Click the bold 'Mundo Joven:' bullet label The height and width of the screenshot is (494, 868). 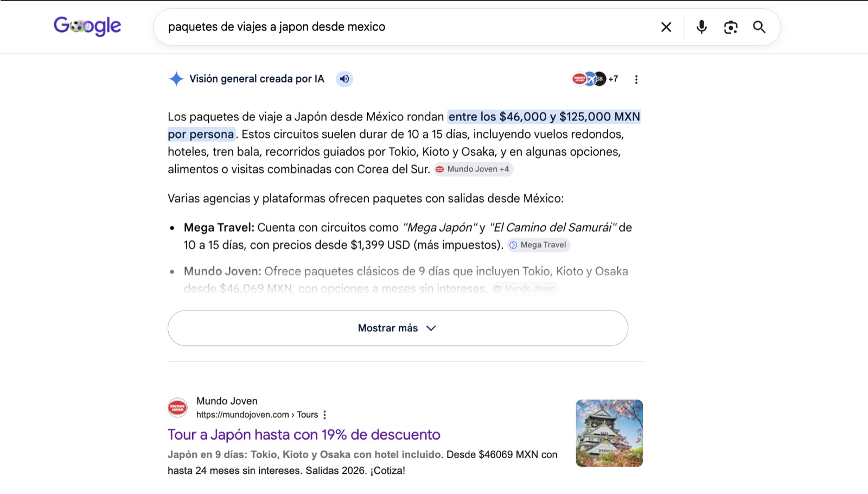tap(222, 271)
